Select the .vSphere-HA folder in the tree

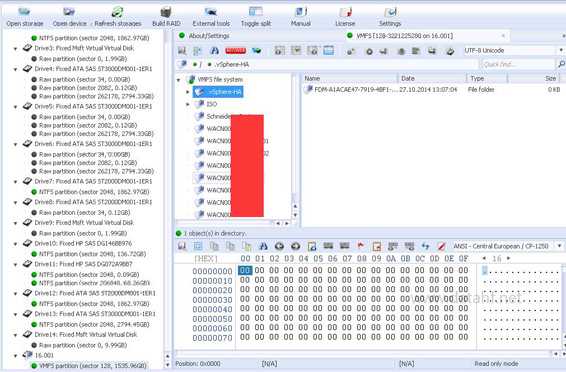218,92
